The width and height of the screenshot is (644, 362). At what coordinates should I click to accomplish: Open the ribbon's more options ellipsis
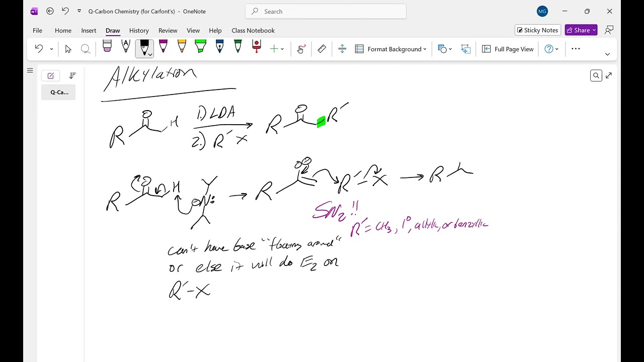[576, 49]
